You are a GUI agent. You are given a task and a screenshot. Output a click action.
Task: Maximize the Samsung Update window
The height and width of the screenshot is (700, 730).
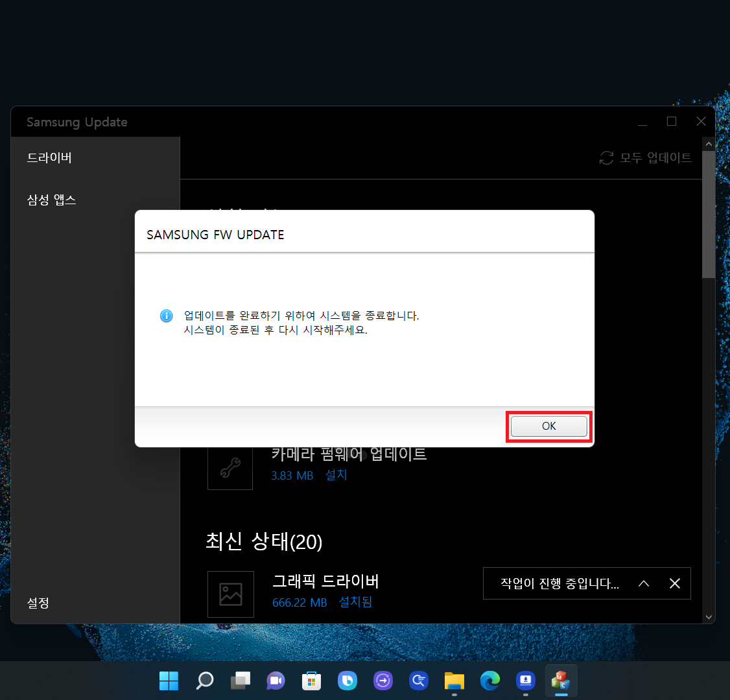pyautogui.click(x=672, y=121)
